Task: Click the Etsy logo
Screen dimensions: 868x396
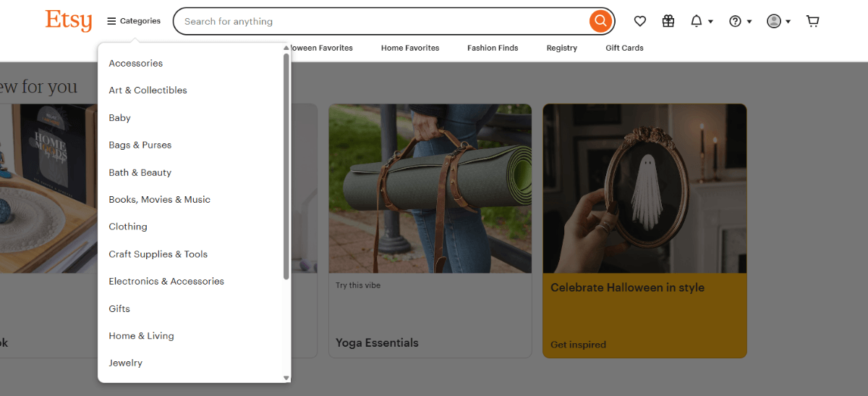Action: tap(69, 20)
